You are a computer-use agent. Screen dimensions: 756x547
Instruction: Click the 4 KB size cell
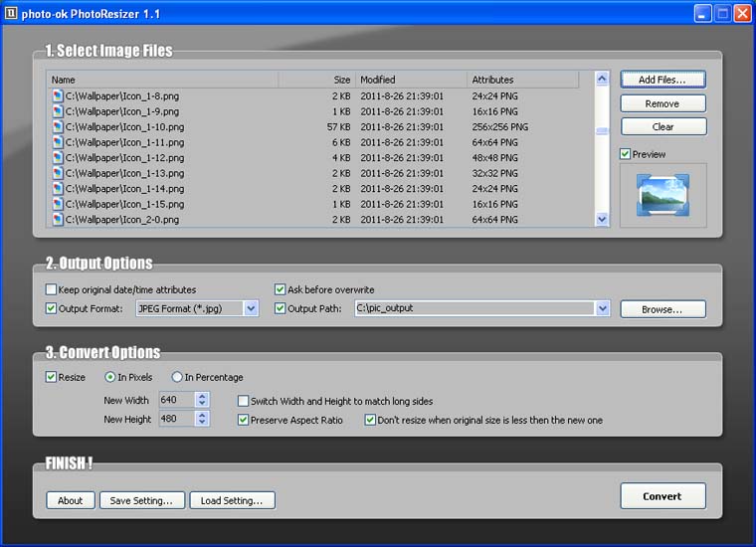pyautogui.click(x=341, y=157)
